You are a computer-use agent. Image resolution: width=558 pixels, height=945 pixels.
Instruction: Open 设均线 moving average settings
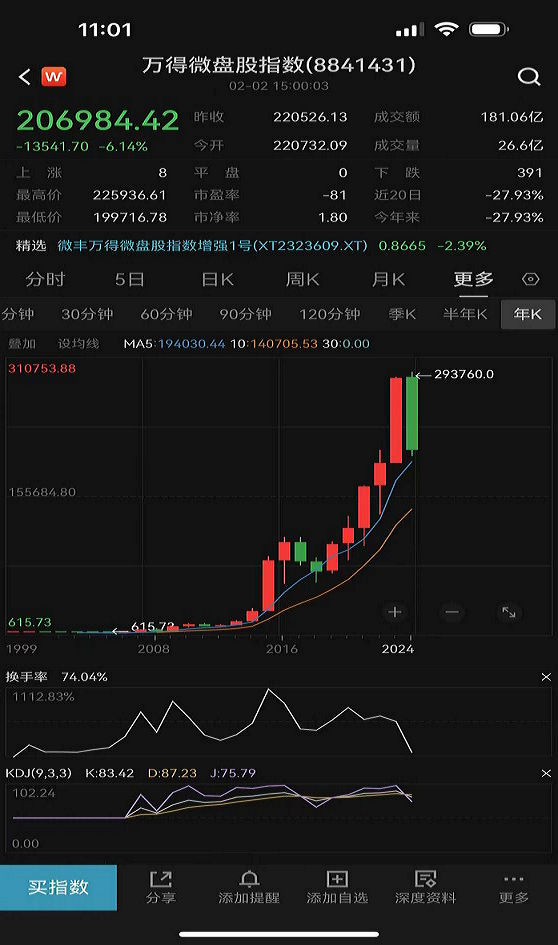(78, 344)
